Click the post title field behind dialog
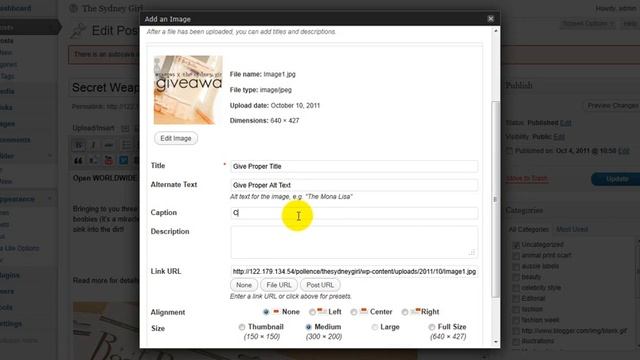This screenshot has height=360, width=640. pos(105,87)
